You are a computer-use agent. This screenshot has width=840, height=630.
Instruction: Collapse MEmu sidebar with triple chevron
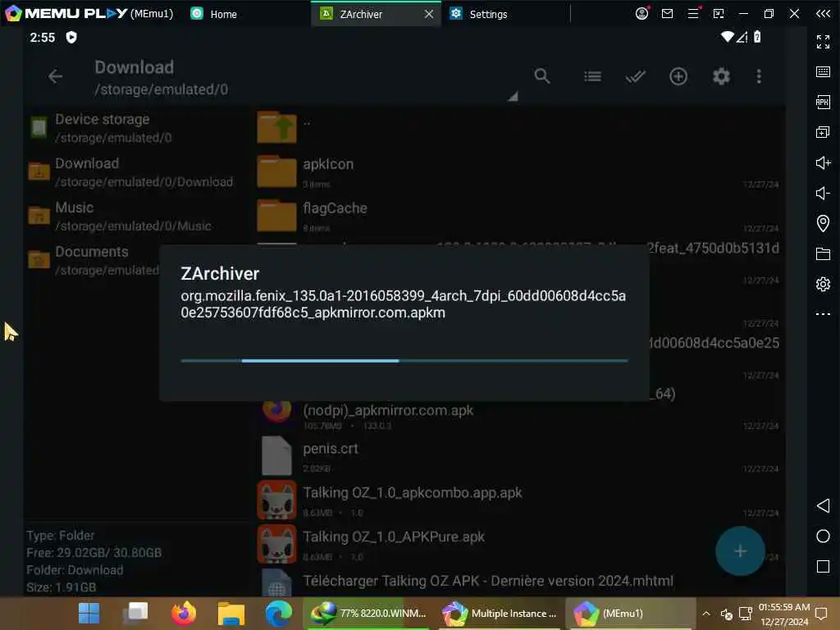click(823, 13)
